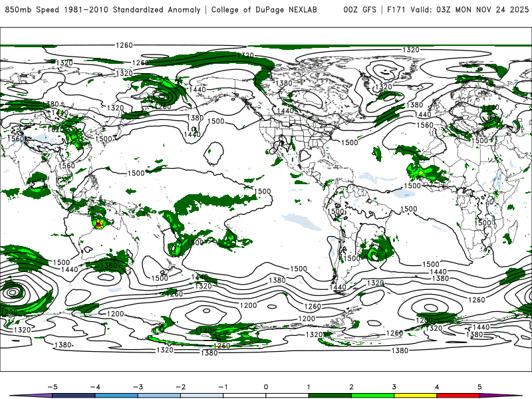532x399 pixels.
Task: Click the '-3' colorbar tick label
Action: pyautogui.click(x=138, y=387)
